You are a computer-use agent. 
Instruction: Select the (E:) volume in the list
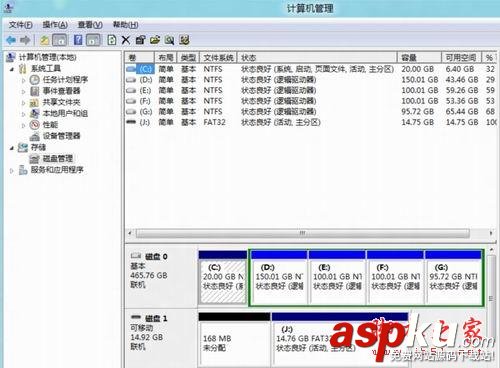tap(145, 90)
